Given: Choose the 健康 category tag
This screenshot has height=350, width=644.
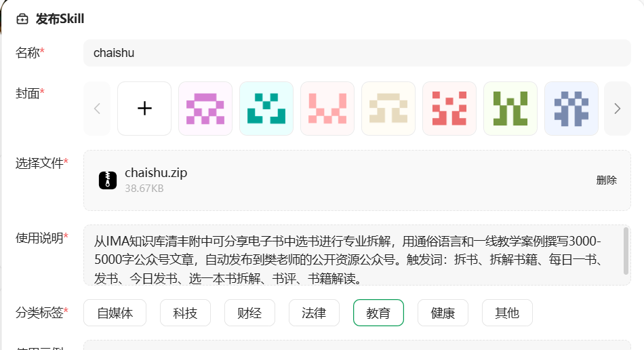Looking at the screenshot, I should (443, 313).
